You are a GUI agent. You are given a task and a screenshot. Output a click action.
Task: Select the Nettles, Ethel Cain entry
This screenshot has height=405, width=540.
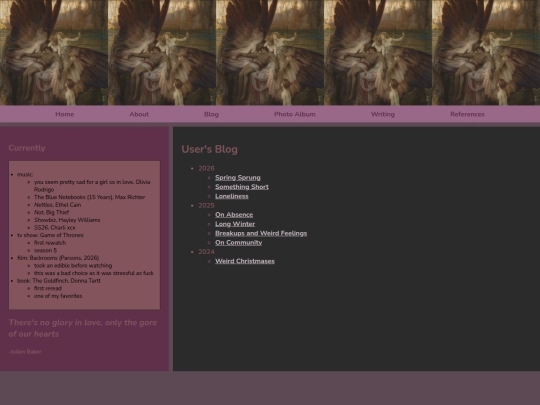coord(58,205)
